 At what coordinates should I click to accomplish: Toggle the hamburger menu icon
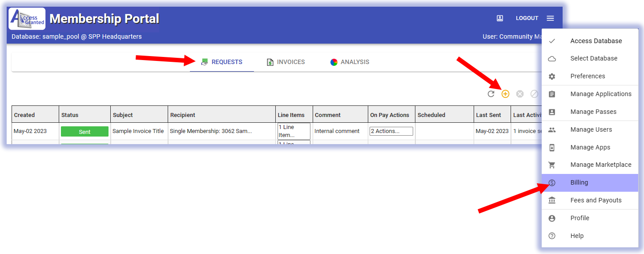pos(550,18)
